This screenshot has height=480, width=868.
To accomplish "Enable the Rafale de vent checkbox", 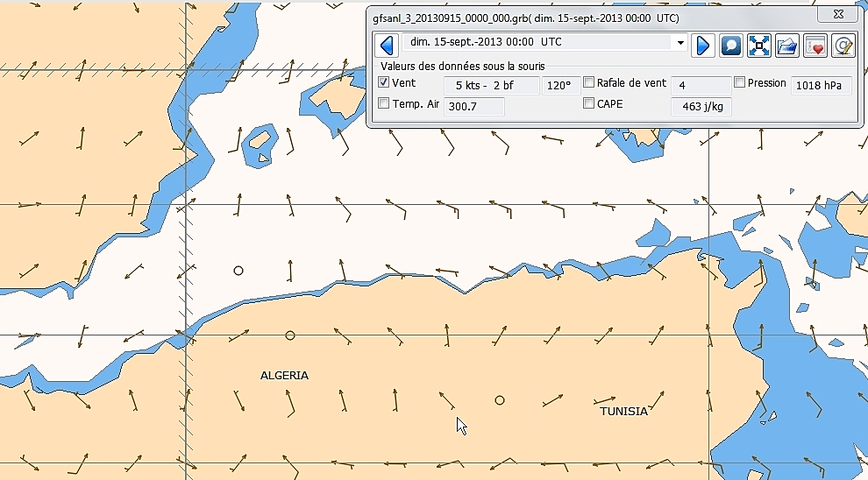I will click(588, 82).
